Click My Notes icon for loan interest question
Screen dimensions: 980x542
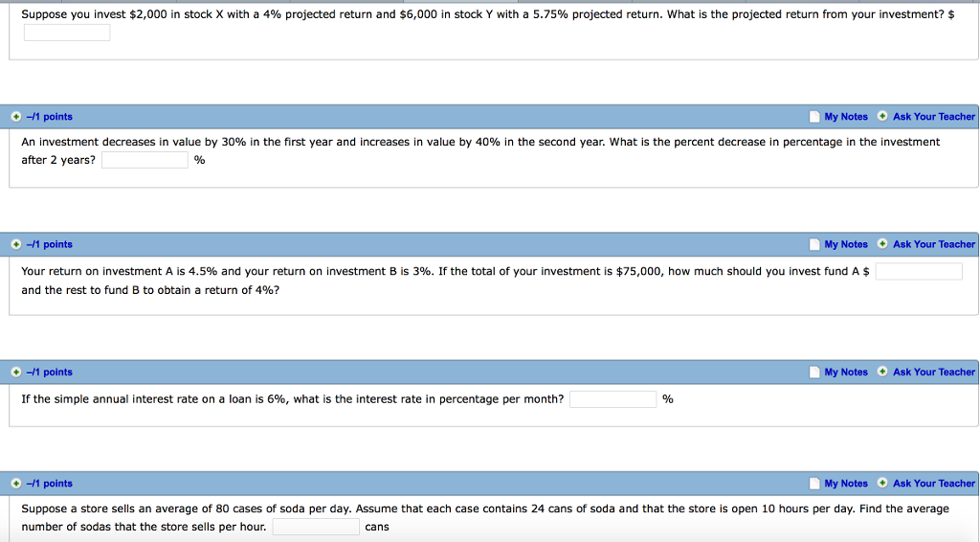[x=814, y=372]
